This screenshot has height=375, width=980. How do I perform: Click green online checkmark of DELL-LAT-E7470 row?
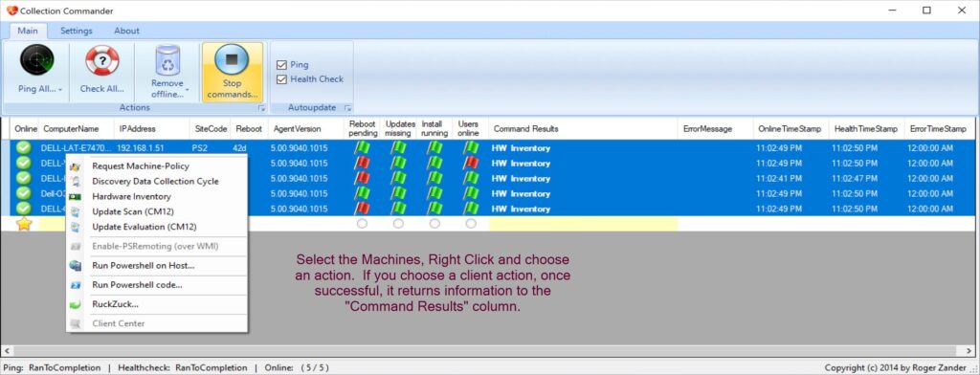(x=24, y=148)
